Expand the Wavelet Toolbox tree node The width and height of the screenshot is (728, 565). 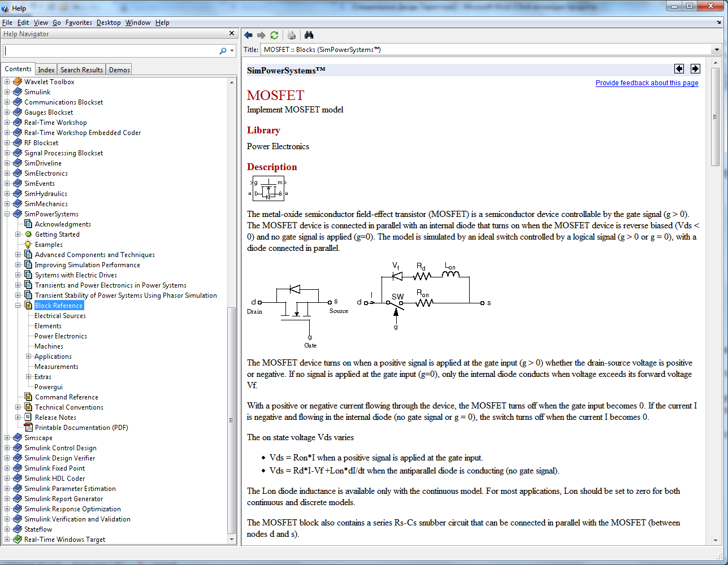click(7, 82)
